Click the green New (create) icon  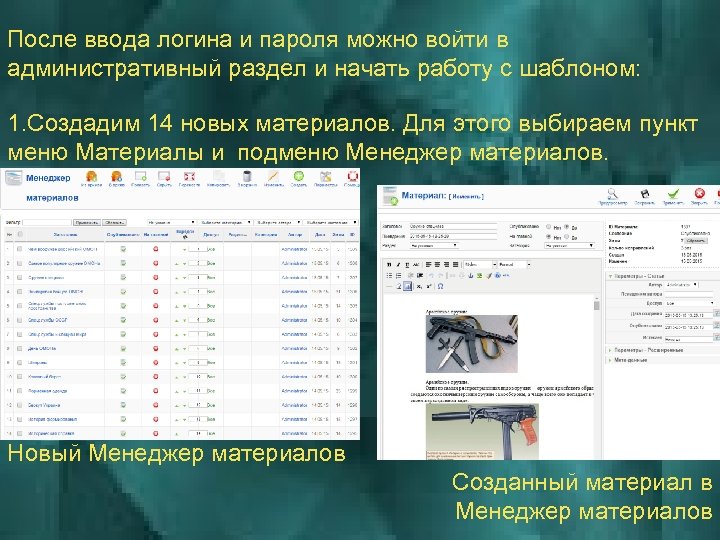(x=299, y=176)
